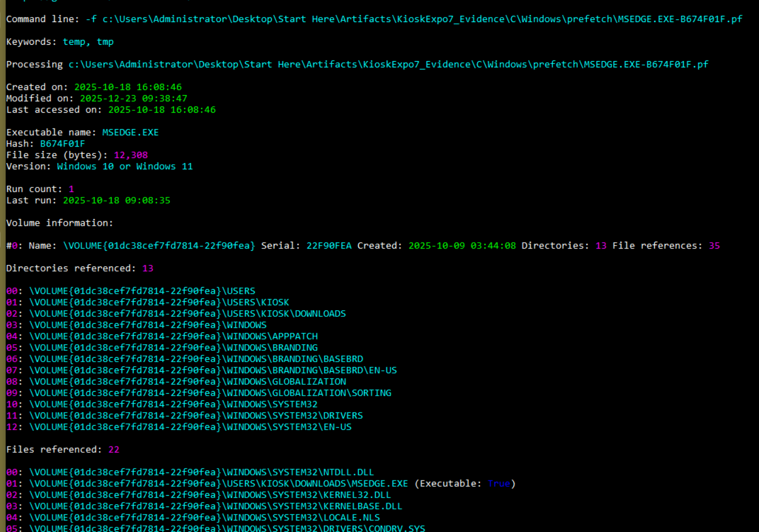Select the prefetch path on the Command line row
The image size is (759, 532).
pos(422,19)
